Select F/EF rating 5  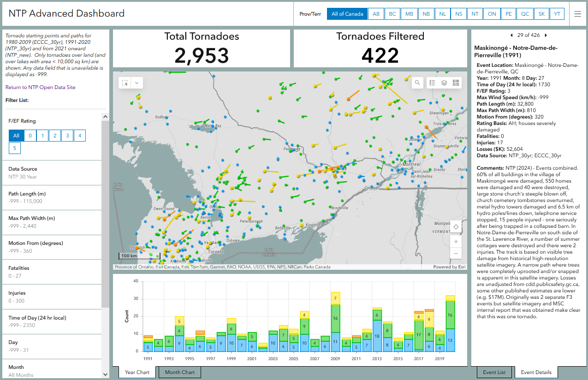[15, 148]
